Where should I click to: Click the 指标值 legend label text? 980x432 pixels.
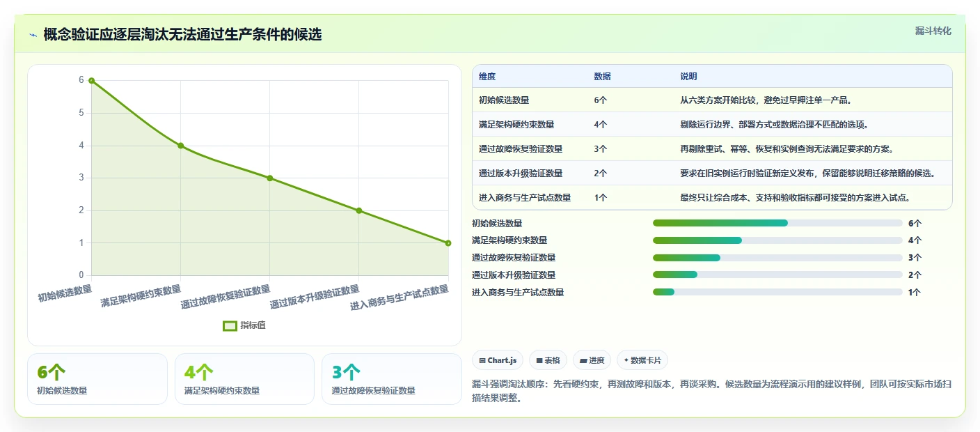coord(253,325)
